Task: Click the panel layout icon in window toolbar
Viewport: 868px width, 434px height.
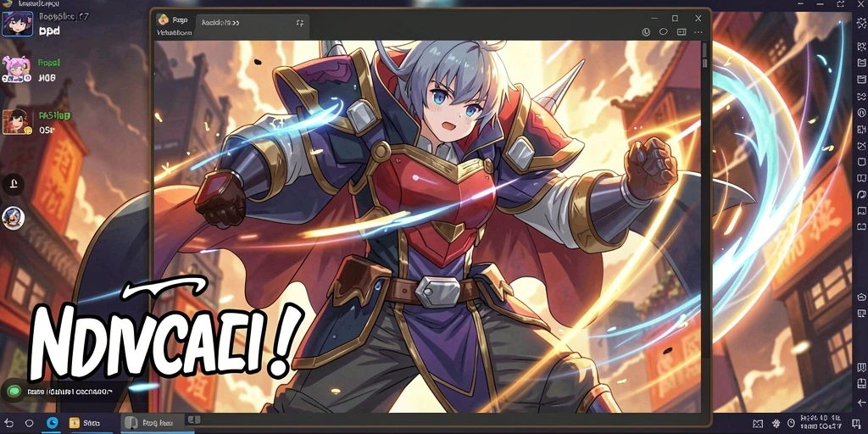Action: click(x=682, y=32)
